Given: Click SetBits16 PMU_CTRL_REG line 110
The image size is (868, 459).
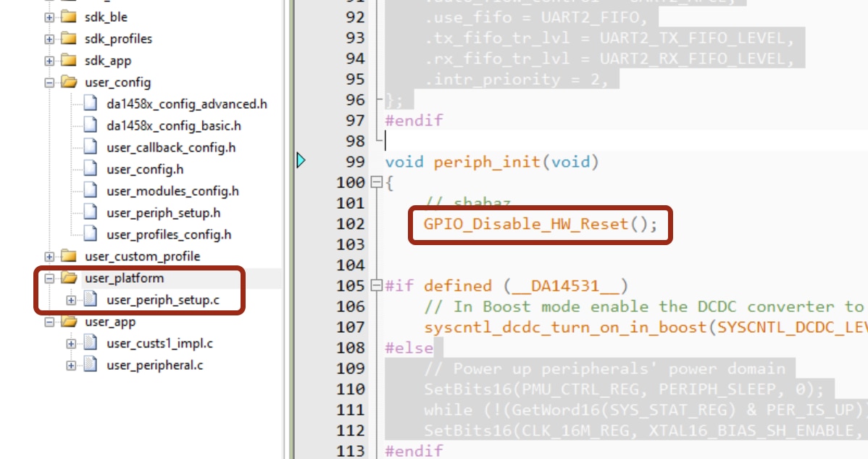Looking at the screenshot, I should tap(624, 389).
